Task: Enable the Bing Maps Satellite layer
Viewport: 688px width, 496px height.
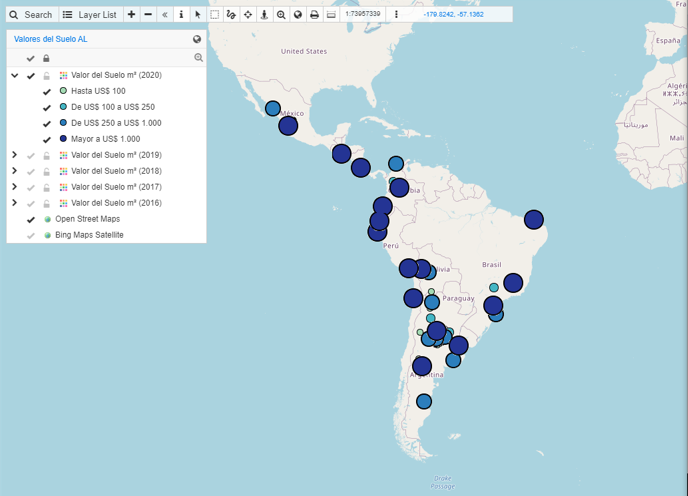Action: pyautogui.click(x=31, y=235)
